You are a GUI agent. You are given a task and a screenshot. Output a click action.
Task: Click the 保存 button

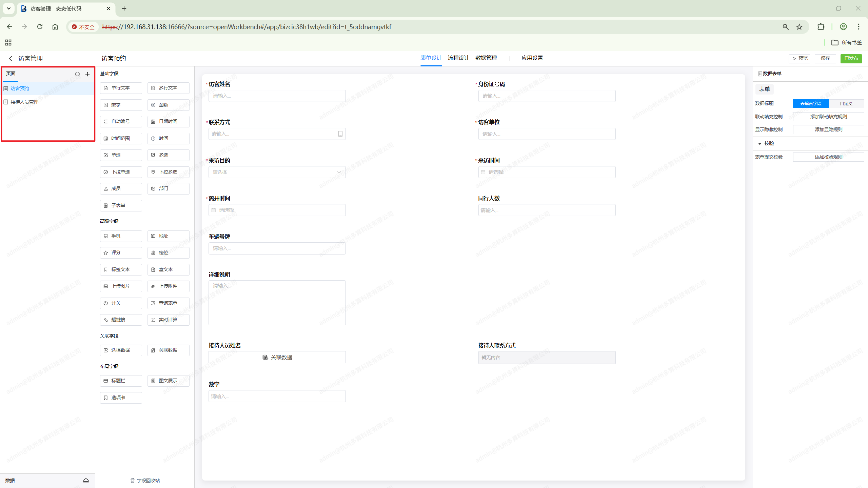tap(825, 58)
